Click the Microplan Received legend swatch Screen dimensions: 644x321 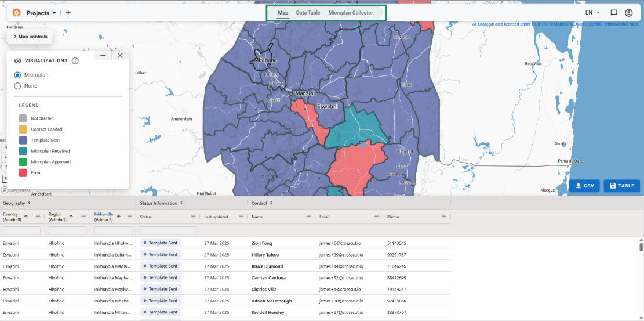point(23,151)
